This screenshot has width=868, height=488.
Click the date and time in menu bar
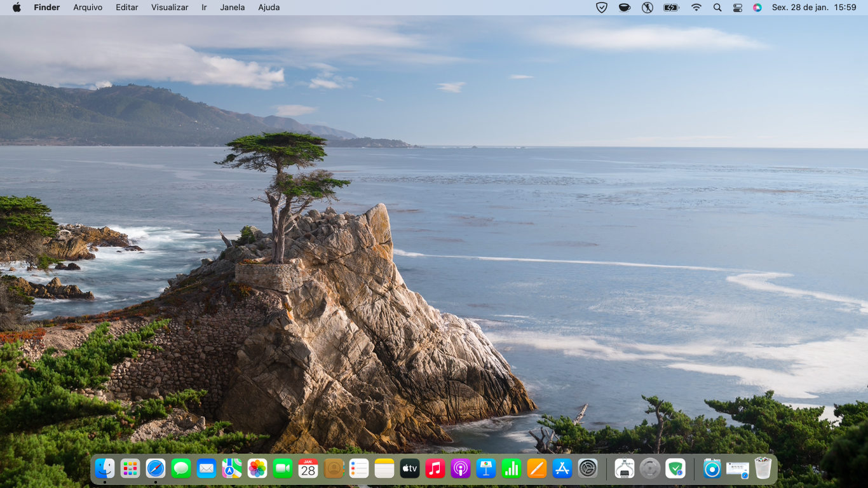(x=814, y=8)
